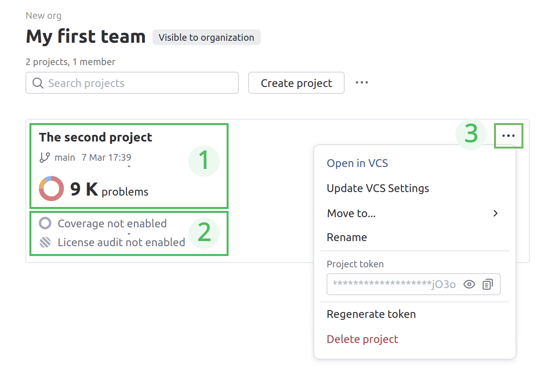Expand the Move to submenu chevron
The width and height of the screenshot is (554, 392).
tap(496, 213)
